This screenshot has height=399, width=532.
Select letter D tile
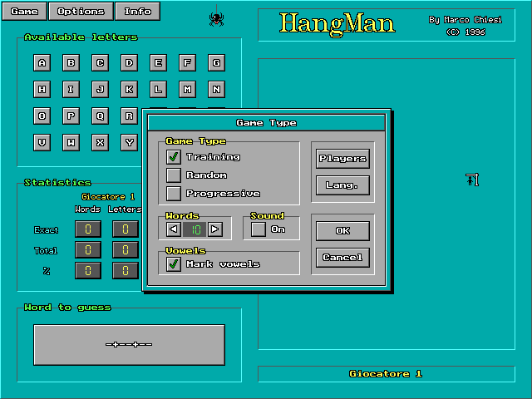point(130,63)
